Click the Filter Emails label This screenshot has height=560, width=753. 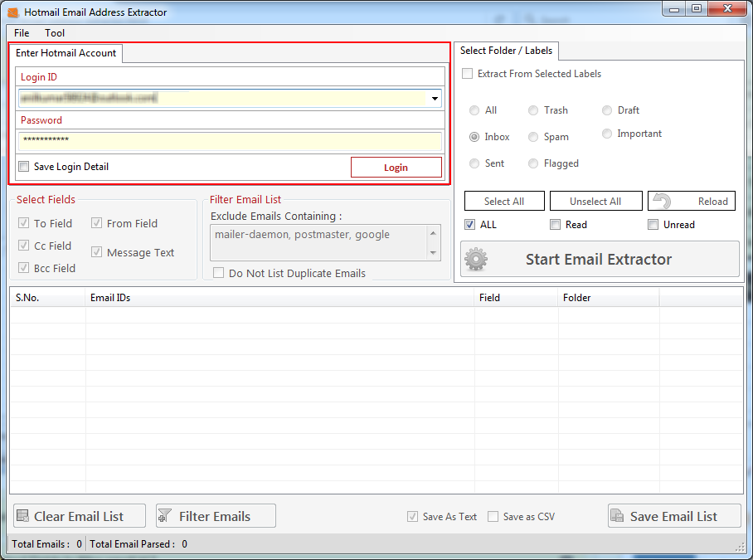coord(215,516)
